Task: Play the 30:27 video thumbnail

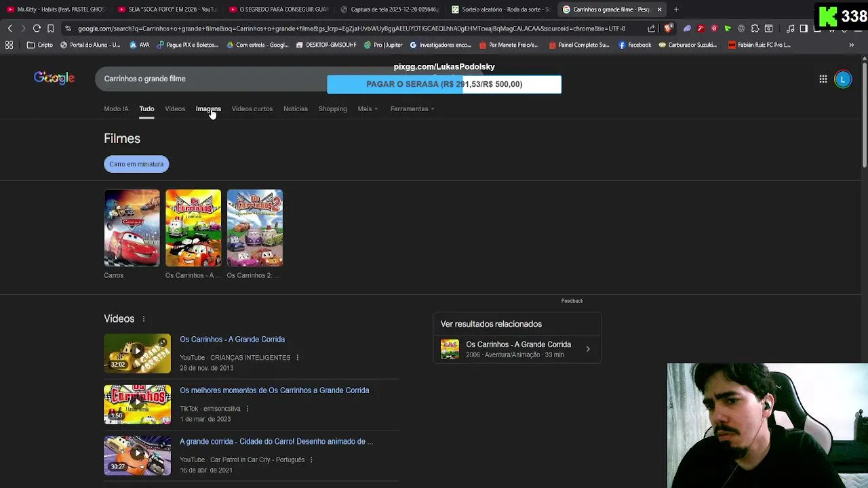Action: [x=137, y=455]
